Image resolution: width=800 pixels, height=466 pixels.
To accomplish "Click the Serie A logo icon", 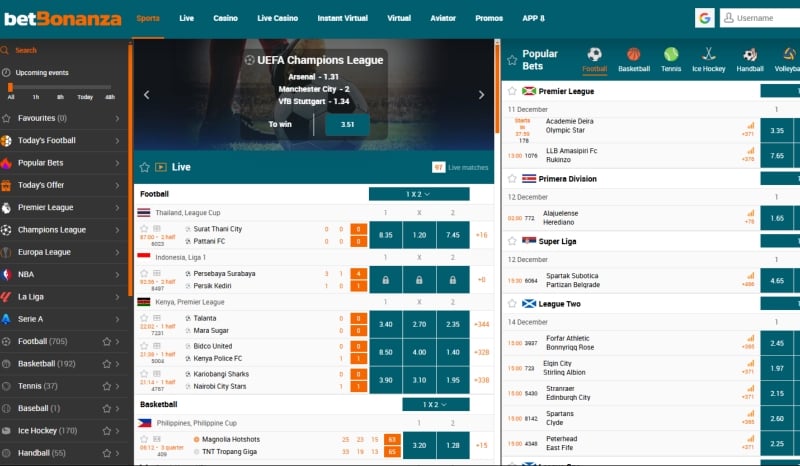I will pyautogui.click(x=6, y=319).
